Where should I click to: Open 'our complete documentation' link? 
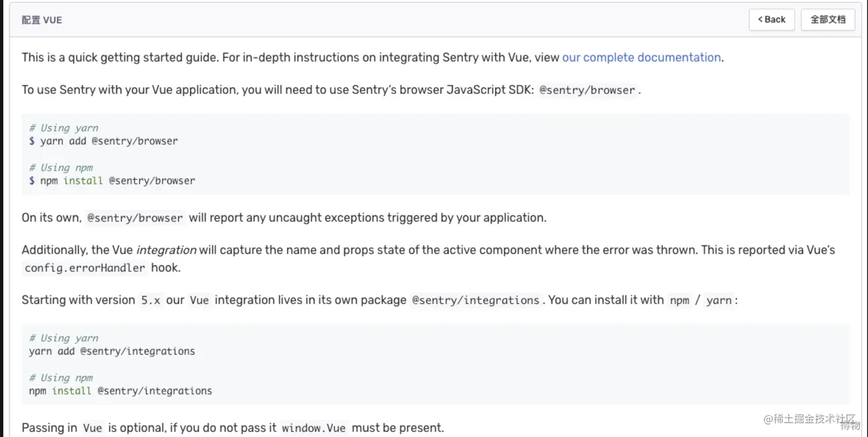(641, 57)
